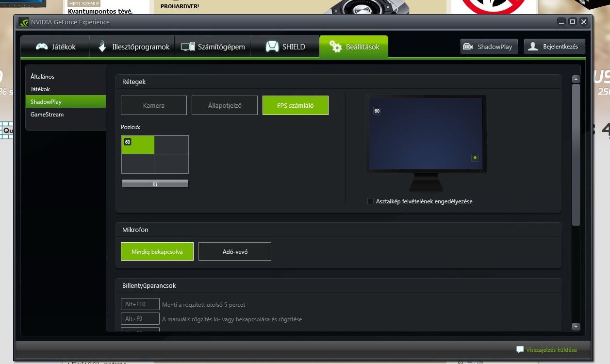Click the vertical scrollbar thumb
This screenshot has height=364, width=610.
click(576, 155)
